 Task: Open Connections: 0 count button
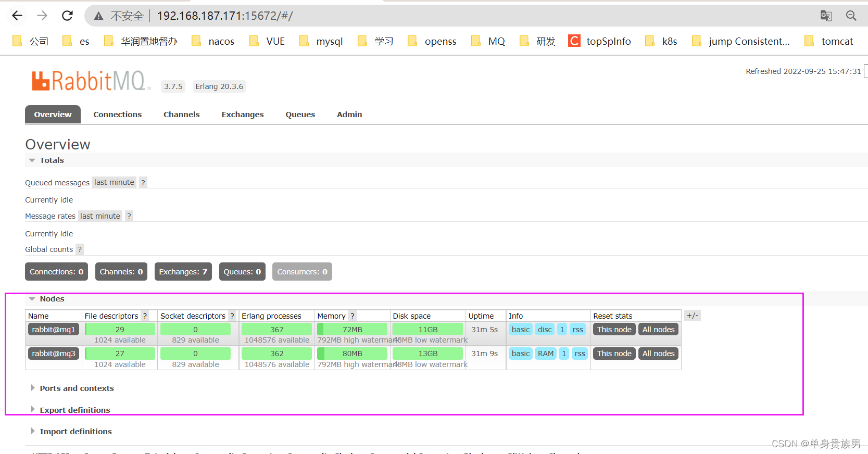(56, 272)
